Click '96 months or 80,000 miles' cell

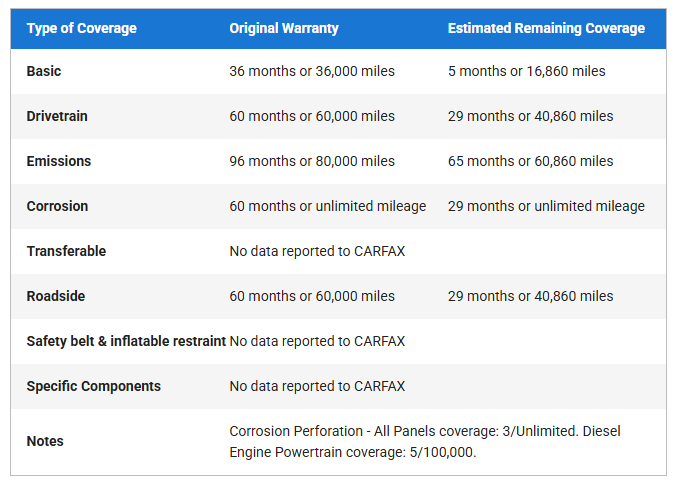coord(312,161)
